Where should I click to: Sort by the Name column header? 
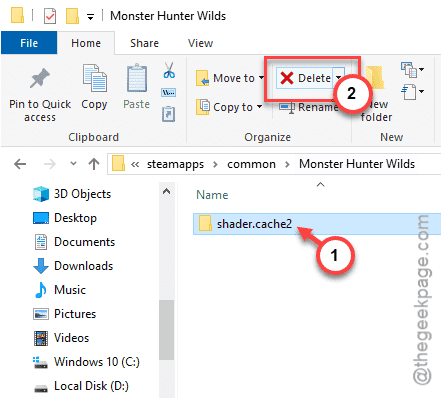click(212, 195)
